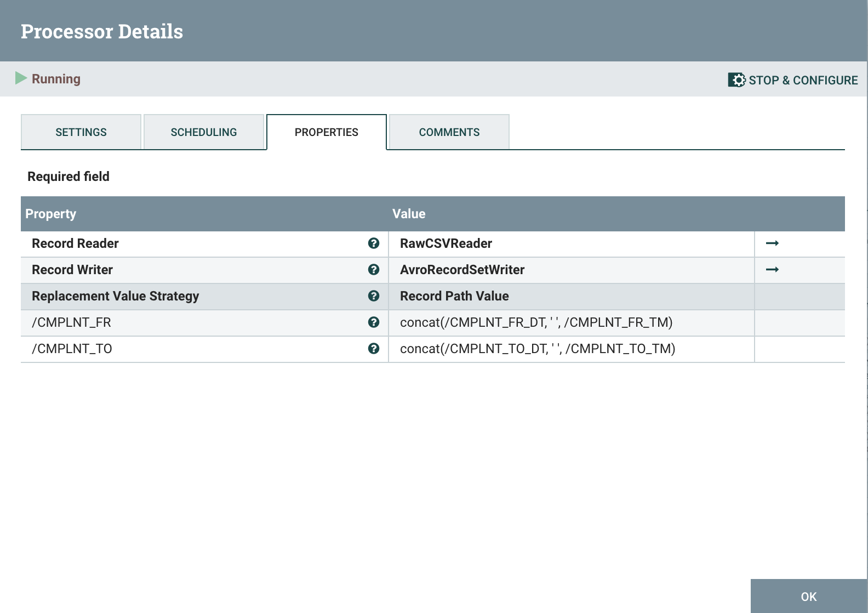Go to RawCSVReader service arrow
This screenshot has height=613, width=868.
pyautogui.click(x=772, y=243)
